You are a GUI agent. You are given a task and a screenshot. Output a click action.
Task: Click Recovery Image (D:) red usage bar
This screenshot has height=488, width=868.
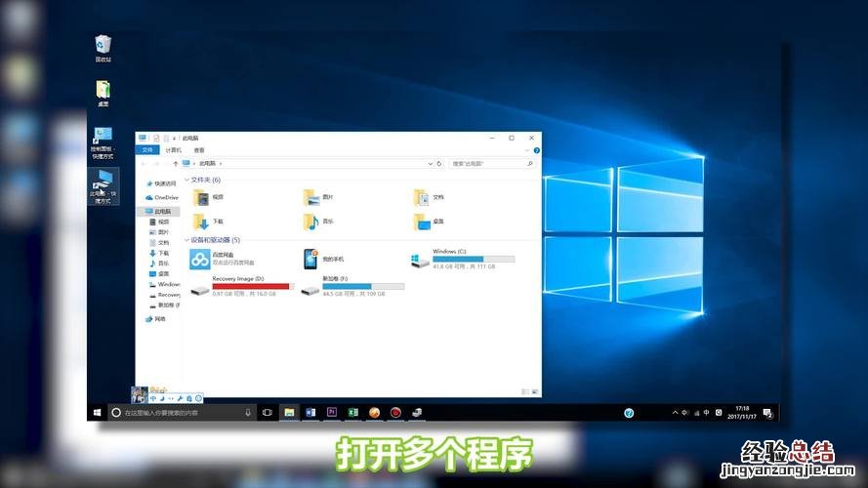pyautogui.click(x=253, y=287)
